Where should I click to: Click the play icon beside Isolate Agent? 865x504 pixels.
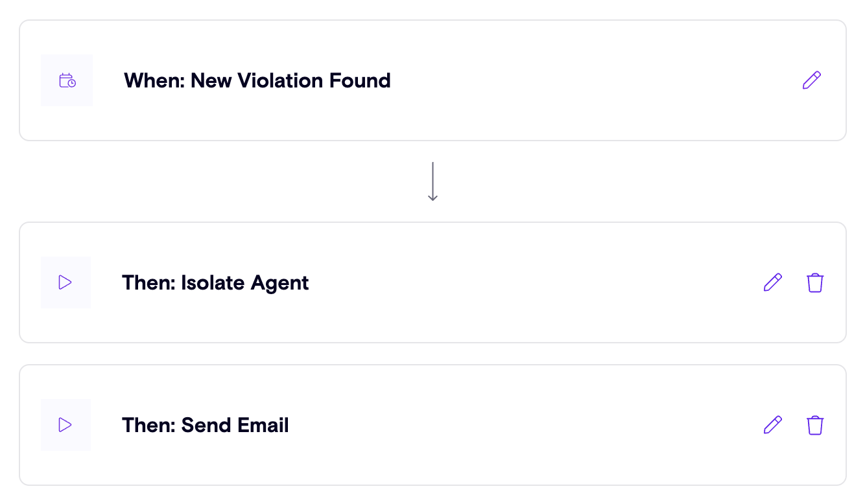point(65,282)
